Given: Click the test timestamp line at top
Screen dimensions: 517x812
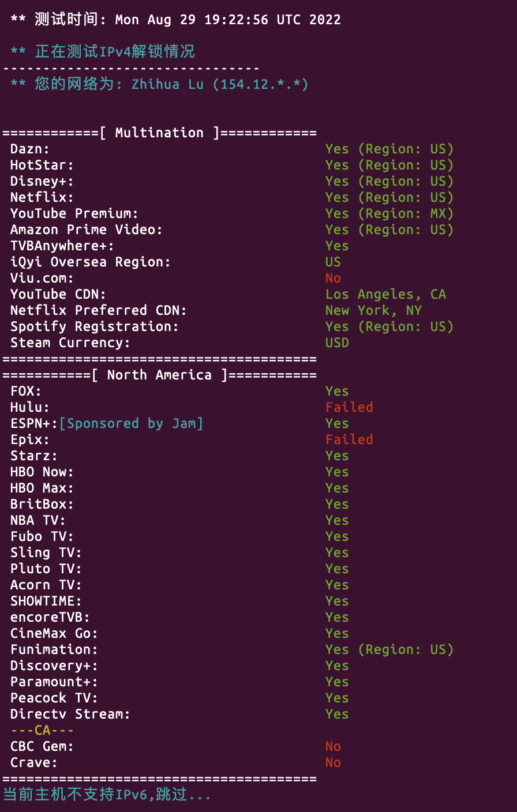Looking at the screenshot, I should click(175, 20).
